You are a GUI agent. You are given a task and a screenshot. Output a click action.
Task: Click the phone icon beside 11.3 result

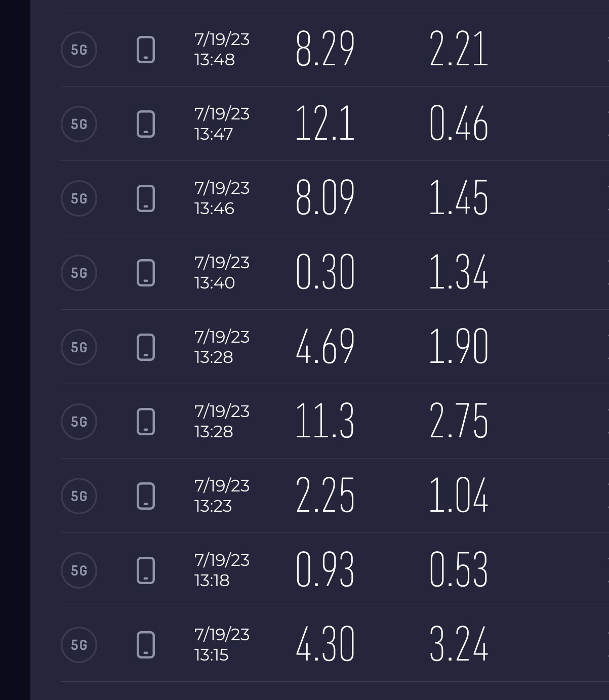146,422
